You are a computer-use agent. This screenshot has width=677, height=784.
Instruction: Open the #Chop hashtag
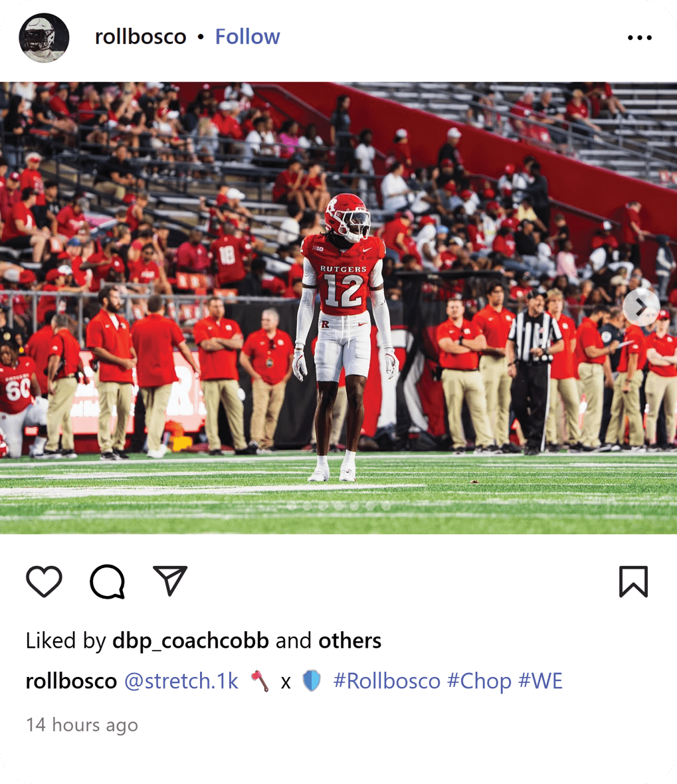point(479,681)
